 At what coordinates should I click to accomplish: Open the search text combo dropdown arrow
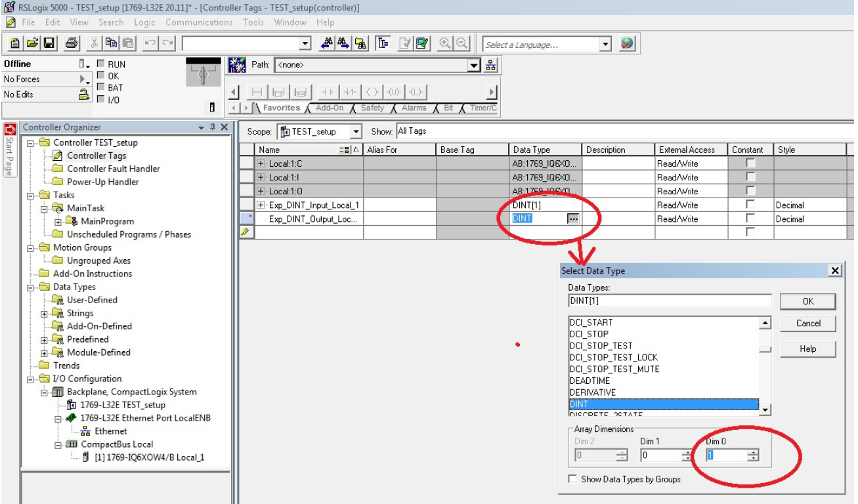coord(305,44)
